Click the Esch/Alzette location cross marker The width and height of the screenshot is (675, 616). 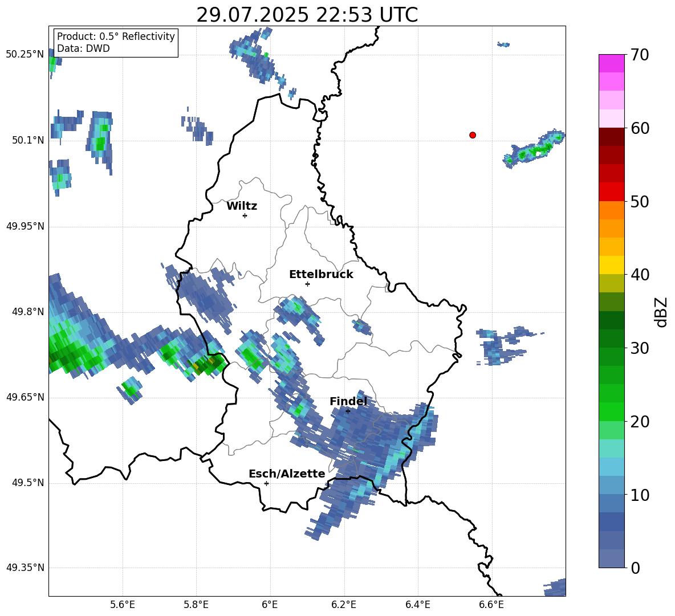tap(266, 483)
